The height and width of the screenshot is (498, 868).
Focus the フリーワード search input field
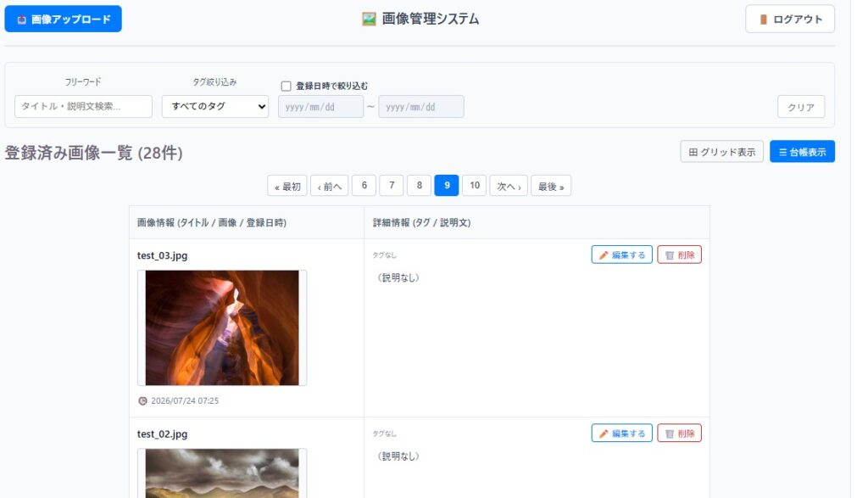pos(84,106)
